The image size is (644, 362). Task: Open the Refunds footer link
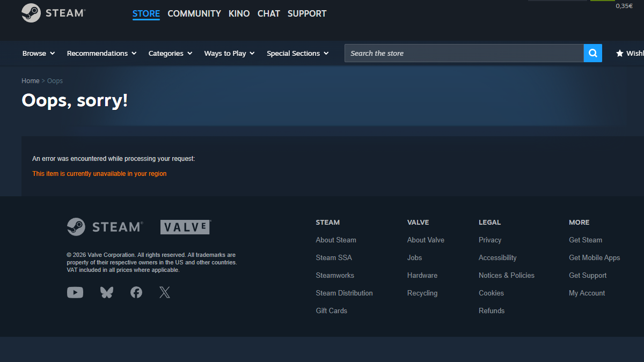click(x=492, y=311)
